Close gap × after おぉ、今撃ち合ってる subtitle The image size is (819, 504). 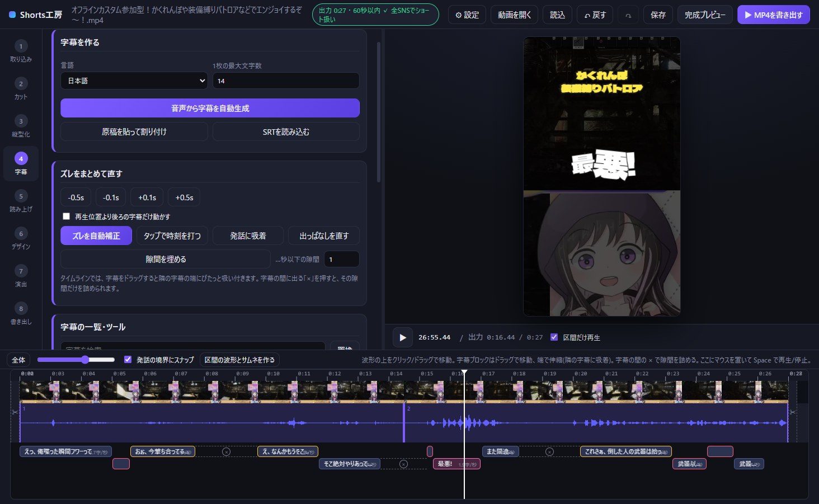[226, 451]
